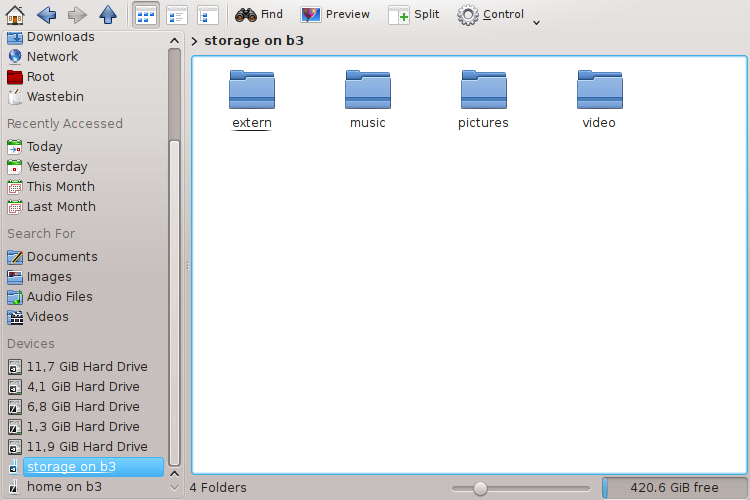The width and height of the screenshot is (750, 500).
Task: Click the 420.6 GiB free space bar
Action: tap(674, 488)
